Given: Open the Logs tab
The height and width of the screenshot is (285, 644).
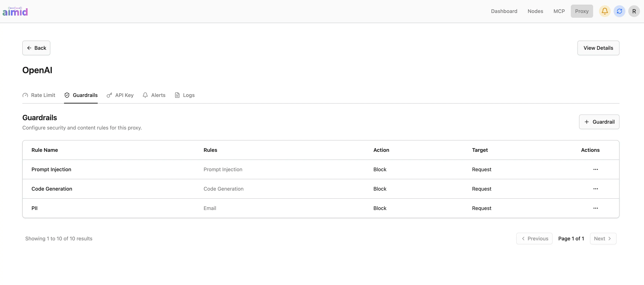Looking at the screenshot, I should (x=184, y=95).
